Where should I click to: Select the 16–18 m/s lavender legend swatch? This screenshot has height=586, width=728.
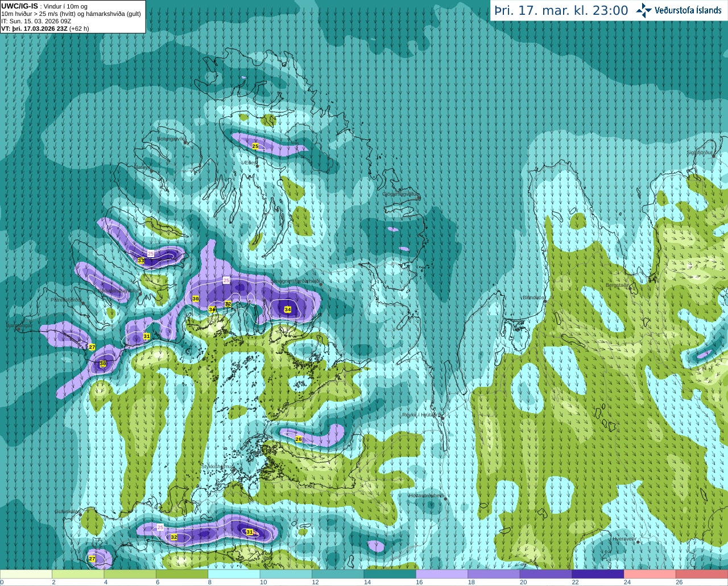442,574
